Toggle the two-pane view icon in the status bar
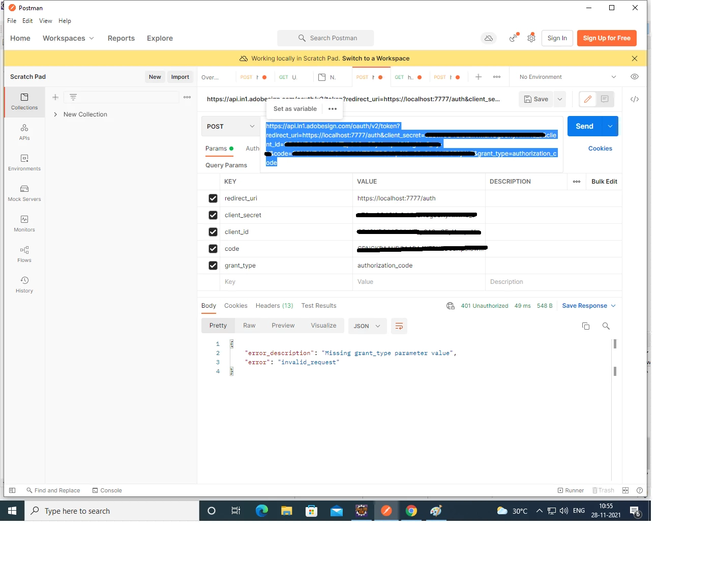 625,490
